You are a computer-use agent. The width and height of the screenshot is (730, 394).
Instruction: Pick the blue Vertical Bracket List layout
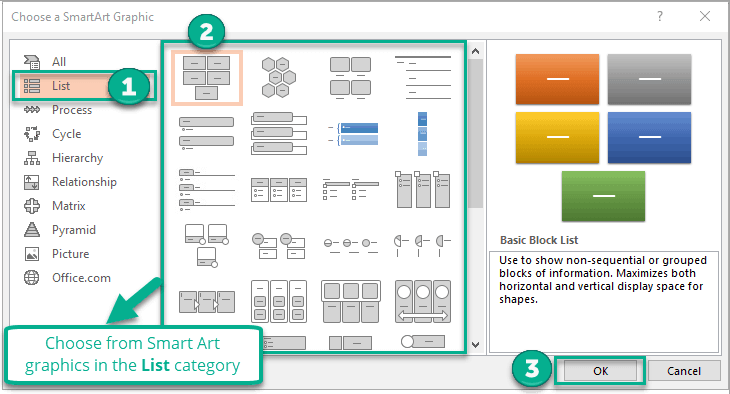(x=353, y=134)
